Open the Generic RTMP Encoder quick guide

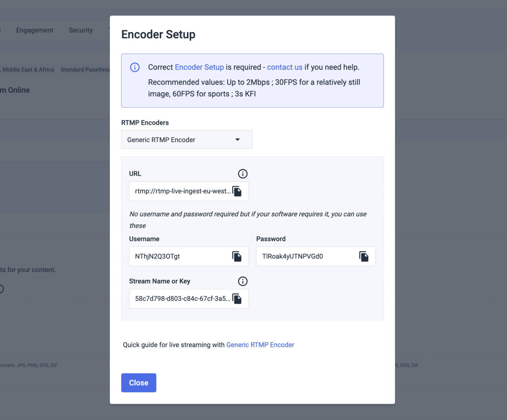pos(260,345)
